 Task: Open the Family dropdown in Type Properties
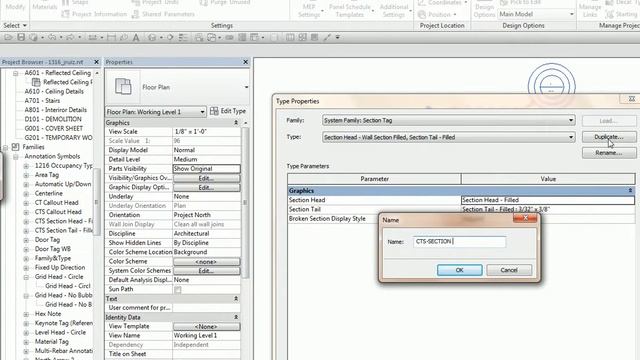coord(571,120)
